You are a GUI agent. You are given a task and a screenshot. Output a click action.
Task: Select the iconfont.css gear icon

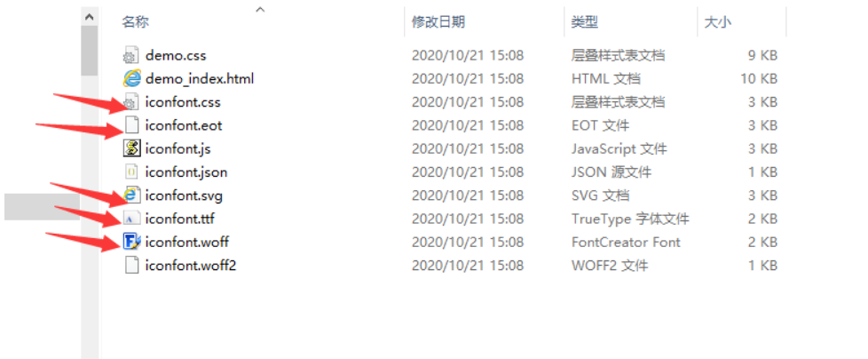[131, 102]
